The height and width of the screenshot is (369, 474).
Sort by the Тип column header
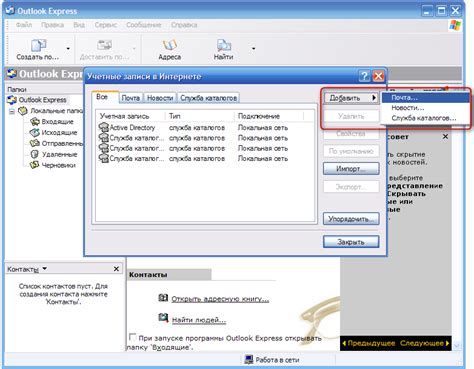pos(201,116)
